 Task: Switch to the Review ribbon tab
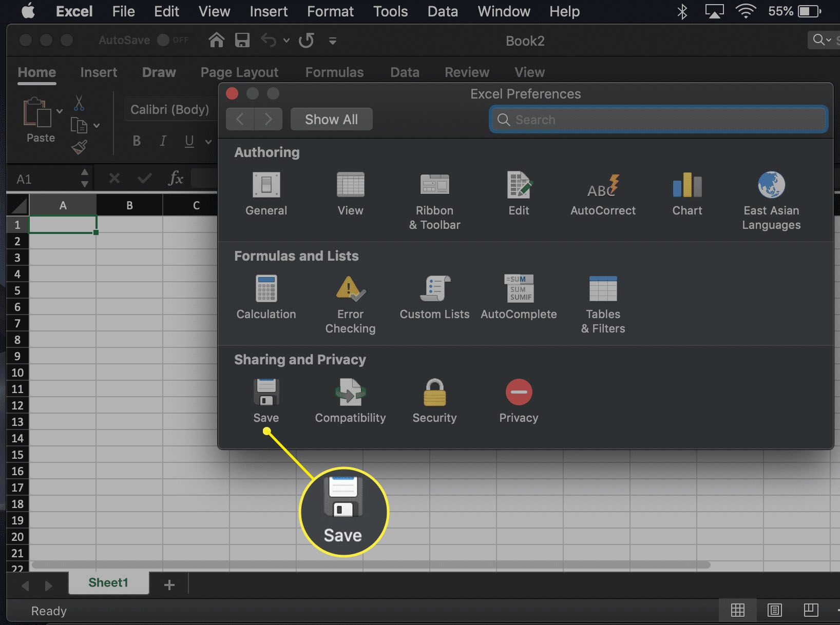click(x=467, y=72)
